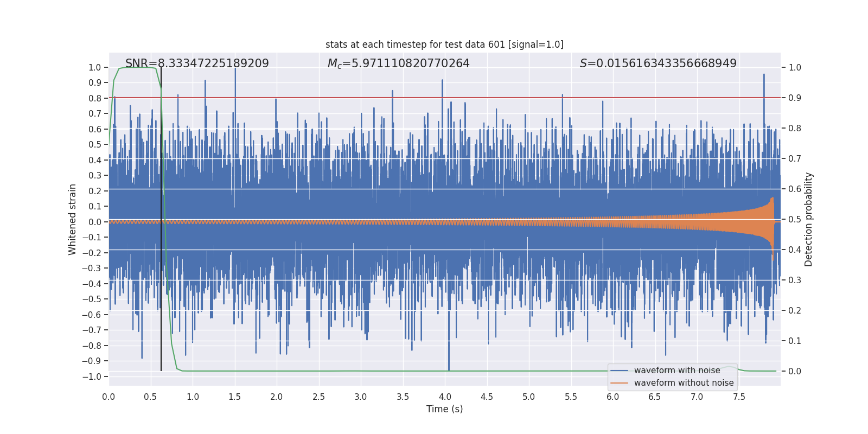Select the 'waveform with noise' legend label

[677, 371]
